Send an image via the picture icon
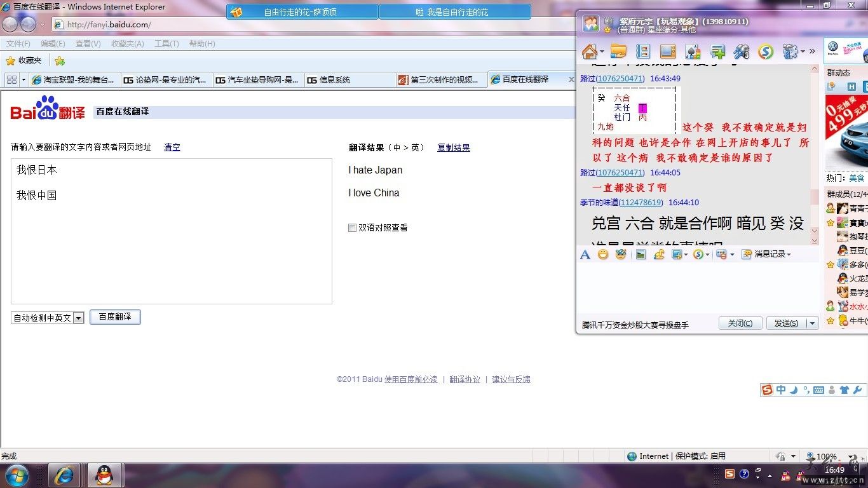Viewport: 868px width, 488px height. [x=641, y=254]
